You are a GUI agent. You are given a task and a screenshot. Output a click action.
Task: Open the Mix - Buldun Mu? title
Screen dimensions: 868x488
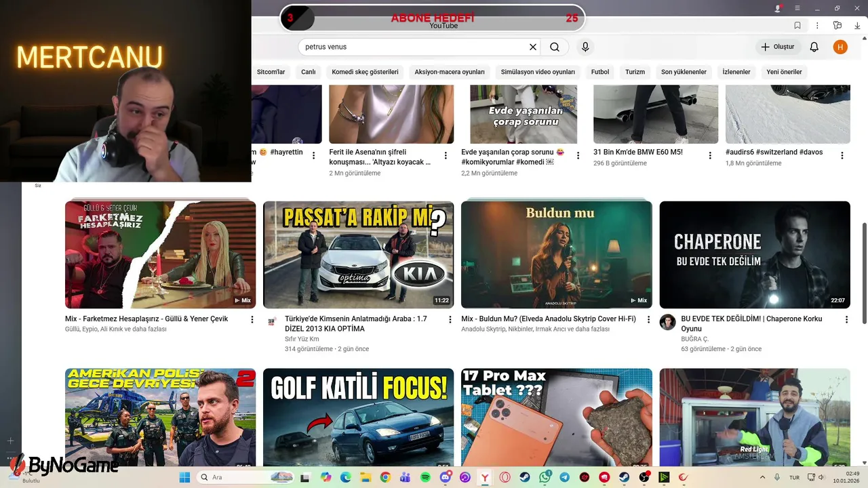click(x=549, y=319)
